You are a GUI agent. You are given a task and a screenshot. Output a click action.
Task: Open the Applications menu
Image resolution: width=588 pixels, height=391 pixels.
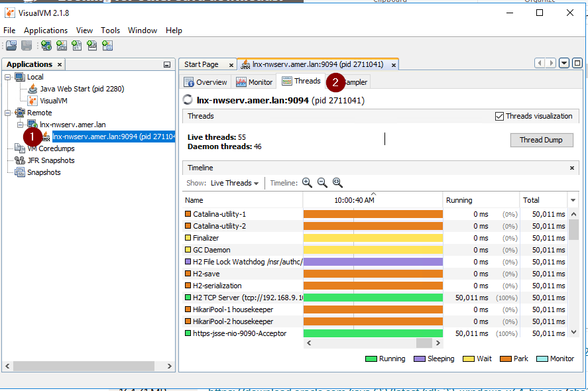pyautogui.click(x=45, y=30)
